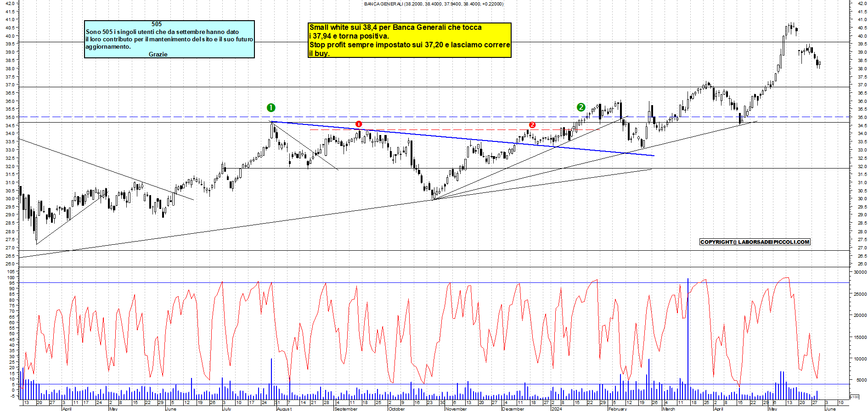Select the blue dashed horizontal line at 35.0
Viewport: 868px width, 411px height.
tap(434, 117)
